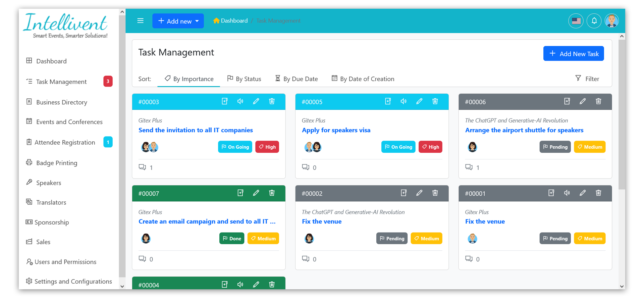Open the language flag selector
Image resolution: width=644 pixels, height=298 pixels.
click(576, 21)
